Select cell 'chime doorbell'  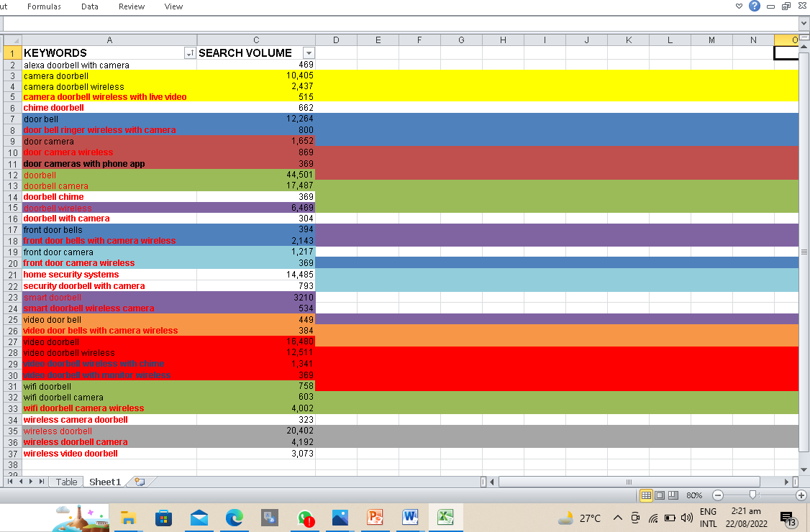pyautogui.click(x=109, y=107)
